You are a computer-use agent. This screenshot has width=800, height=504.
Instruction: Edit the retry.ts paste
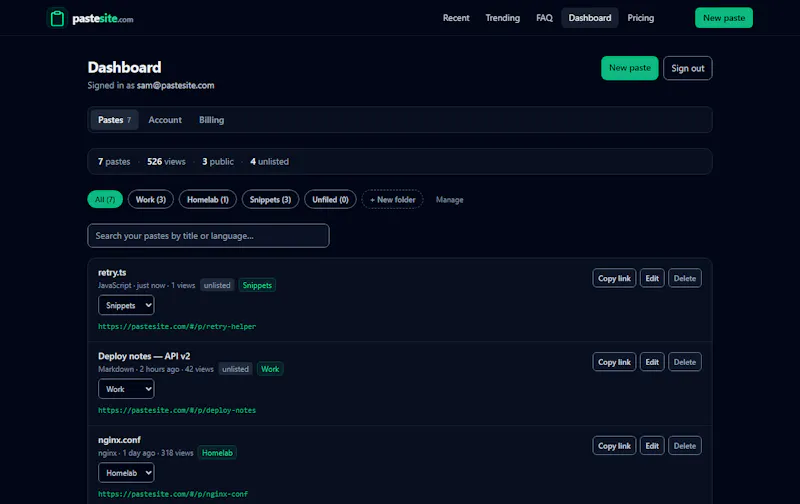(x=652, y=278)
